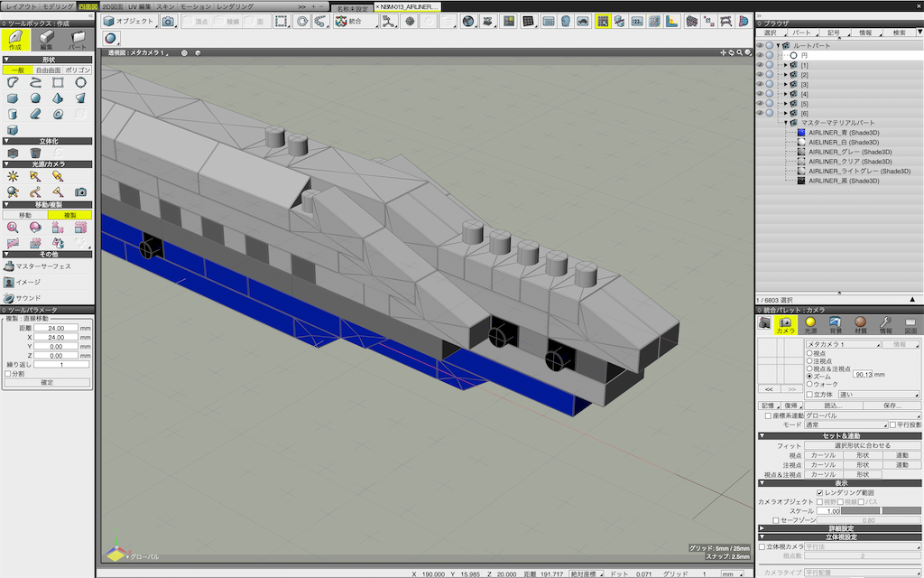Select the AIRLINER_青 blue material swatch
This screenshot has height=578, width=924.
pos(801,133)
